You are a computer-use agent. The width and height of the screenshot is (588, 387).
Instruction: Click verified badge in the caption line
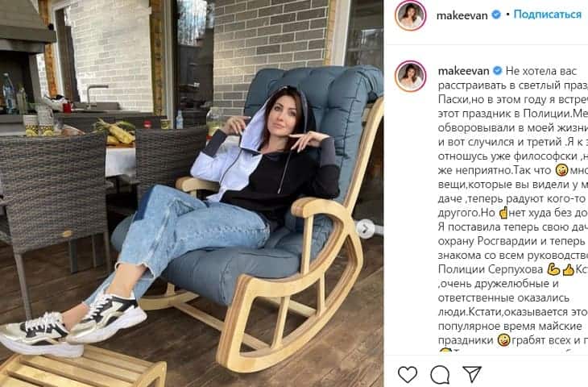coord(498,71)
